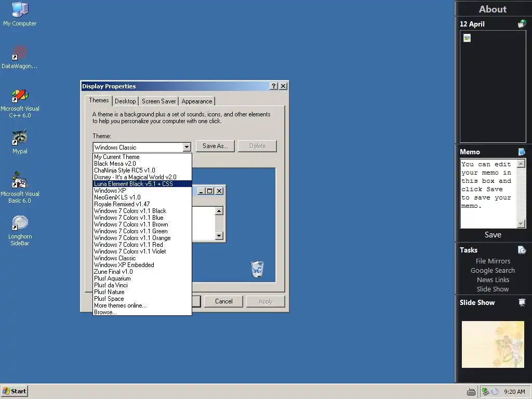The image size is (532, 399).
Task: Choose Windows Classic in theme list
Action: [142, 258]
